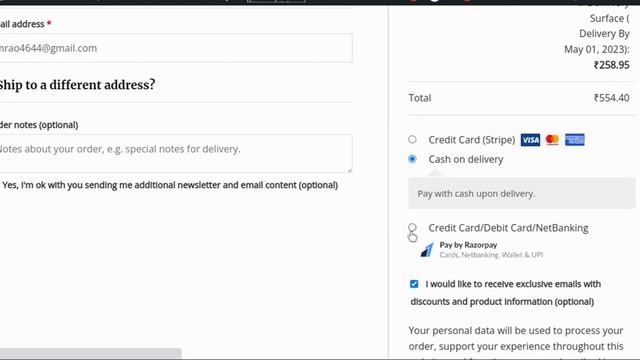This screenshot has width=640, height=360.
Task: Select Cash on delivery payment option
Action: (412, 159)
